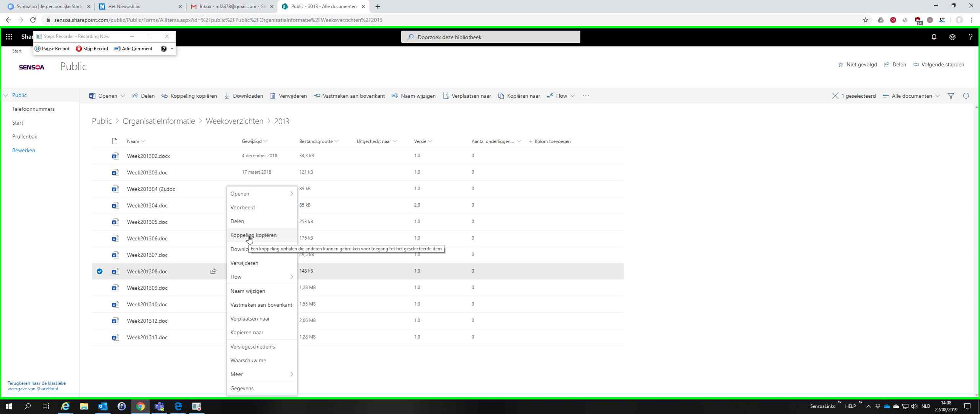Screen dimensions: 980x414
Task: Open the SharePoint app launcher grid
Action: (x=9, y=37)
